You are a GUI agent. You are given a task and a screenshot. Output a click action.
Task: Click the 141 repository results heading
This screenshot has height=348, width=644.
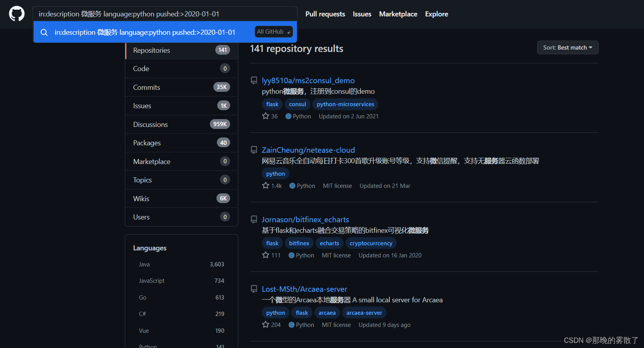[296, 49]
